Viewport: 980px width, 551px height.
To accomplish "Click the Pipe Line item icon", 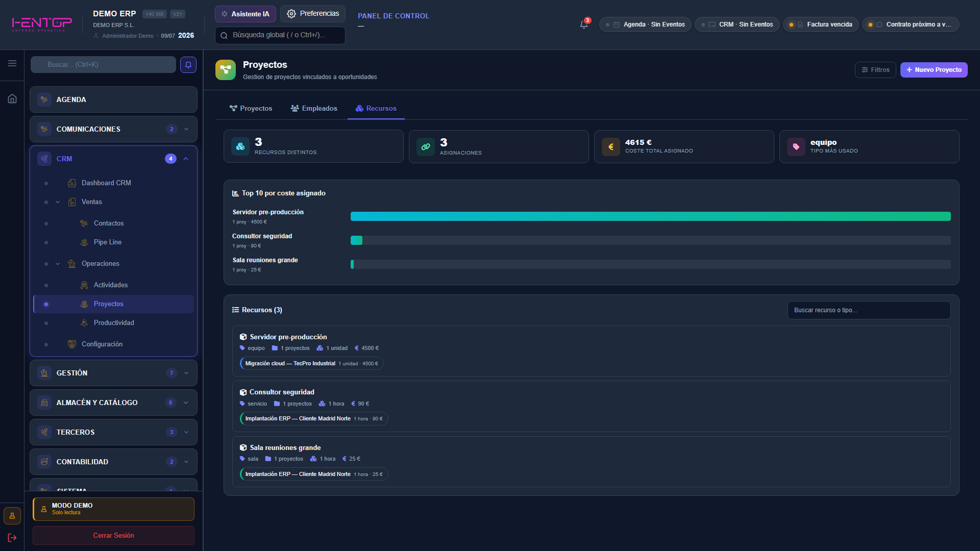I will coord(84,242).
